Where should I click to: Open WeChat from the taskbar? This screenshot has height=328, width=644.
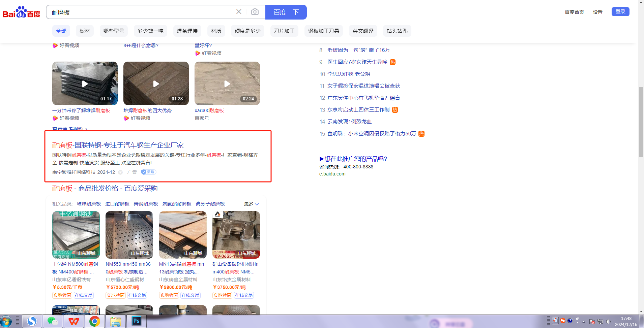pyautogui.click(x=53, y=321)
